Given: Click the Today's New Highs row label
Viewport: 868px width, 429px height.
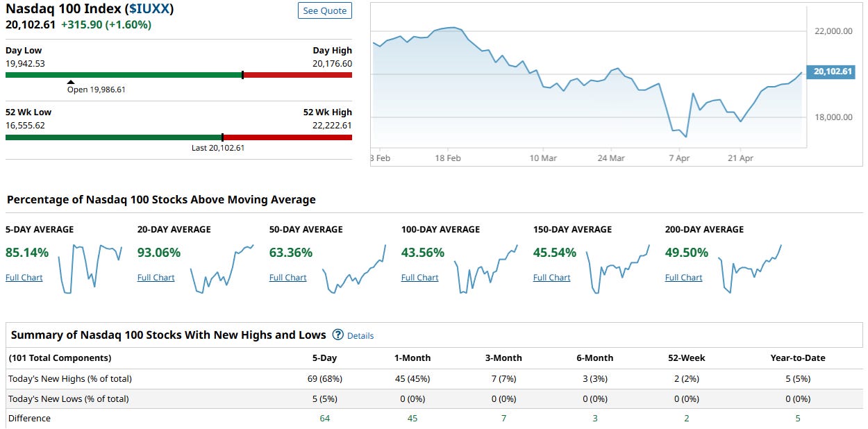Looking at the screenshot, I should pos(70,379).
